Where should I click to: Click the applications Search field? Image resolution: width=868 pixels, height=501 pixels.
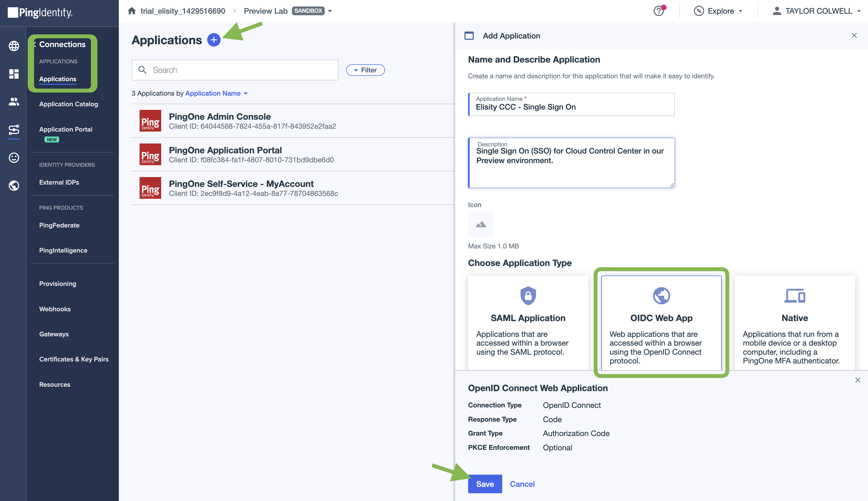235,70
